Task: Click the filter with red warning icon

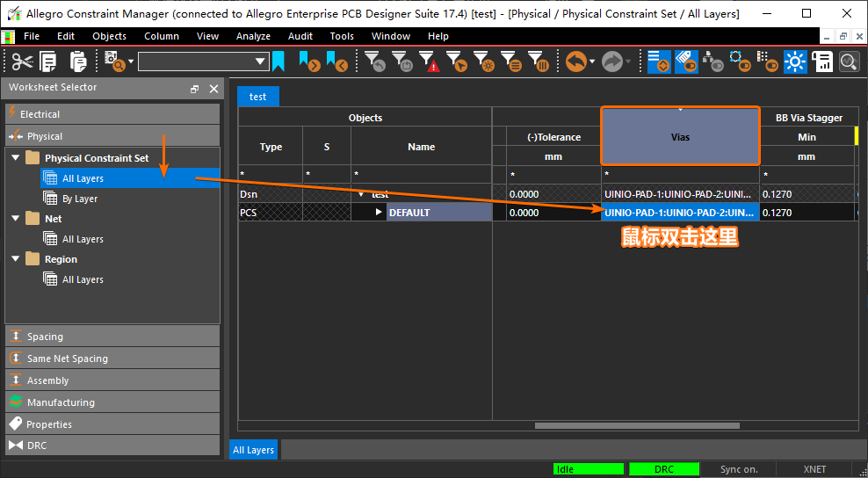Action: [429, 62]
